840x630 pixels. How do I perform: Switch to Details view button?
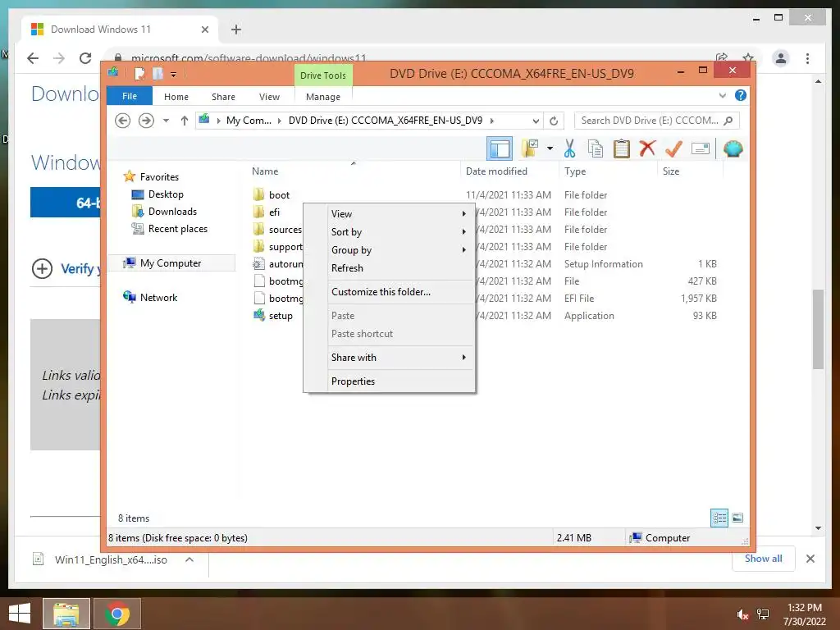click(x=719, y=518)
